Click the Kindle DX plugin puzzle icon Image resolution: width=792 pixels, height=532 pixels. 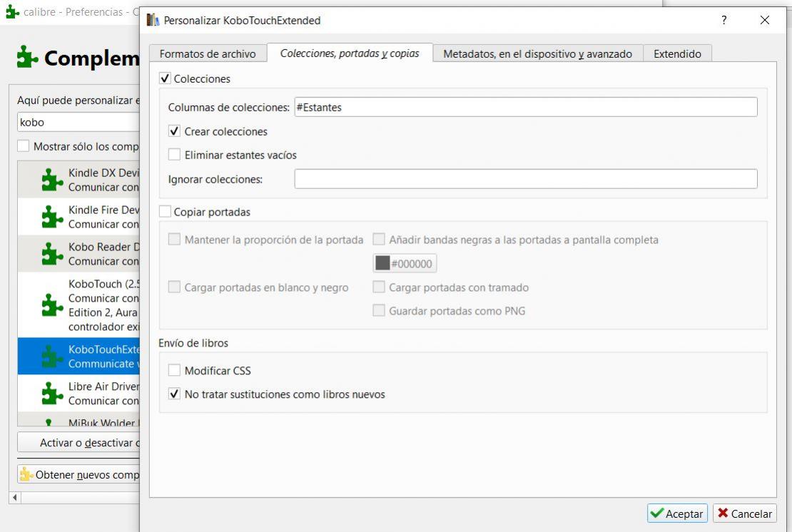pos(52,180)
